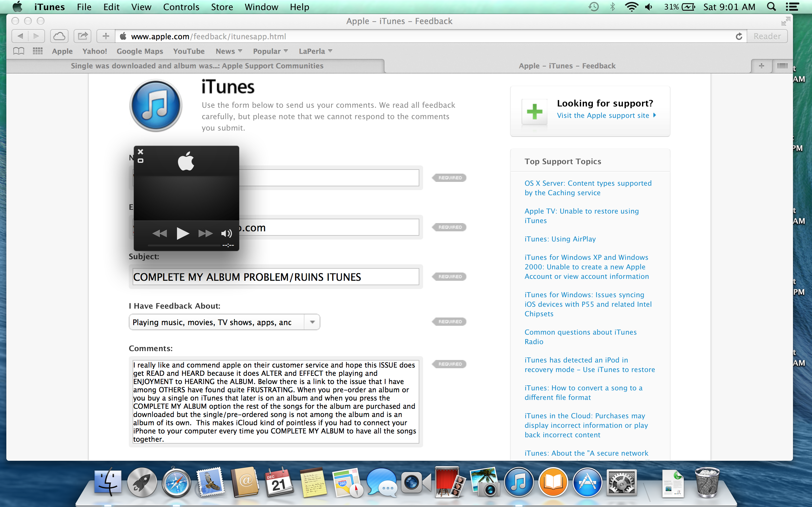Open the Controls menu in menu bar
Image resolution: width=812 pixels, height=507 pixels.
[181, 7]
